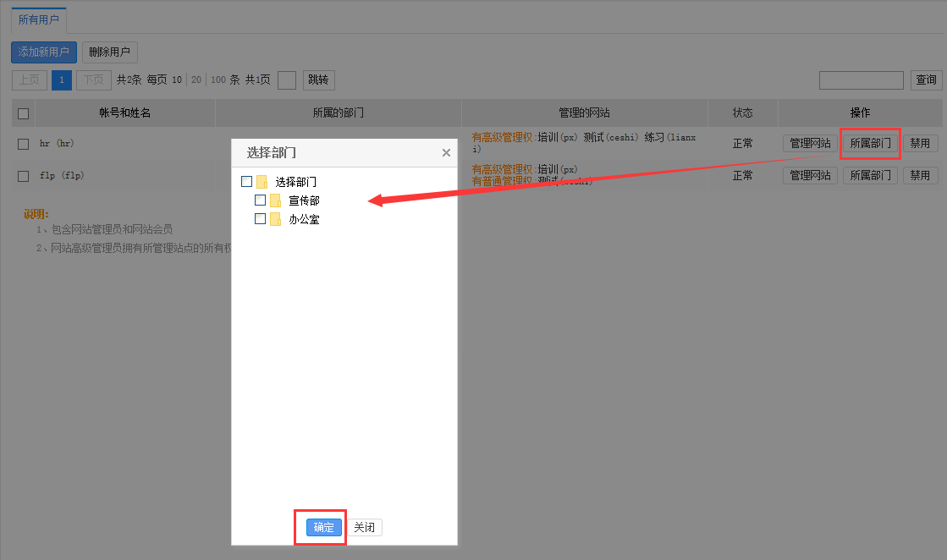Click the folder icon next to 宣传部
Screen dimensions: 947x560
coord(275,200)
